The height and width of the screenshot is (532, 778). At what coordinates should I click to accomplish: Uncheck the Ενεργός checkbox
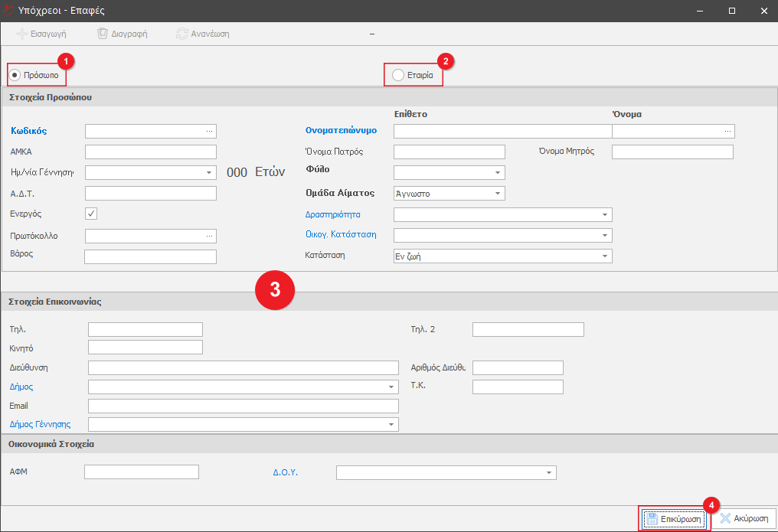(x=91, y=214)
